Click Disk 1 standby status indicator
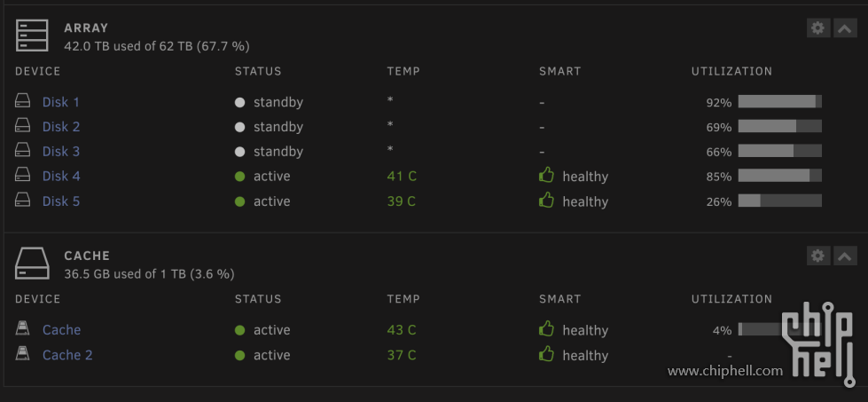The width and height of the screenshot is (868, 402). 239,102
